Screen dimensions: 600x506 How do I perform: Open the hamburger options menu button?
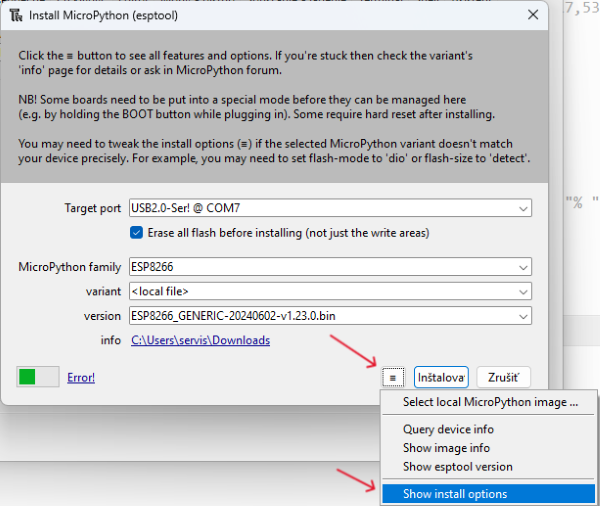393,377
